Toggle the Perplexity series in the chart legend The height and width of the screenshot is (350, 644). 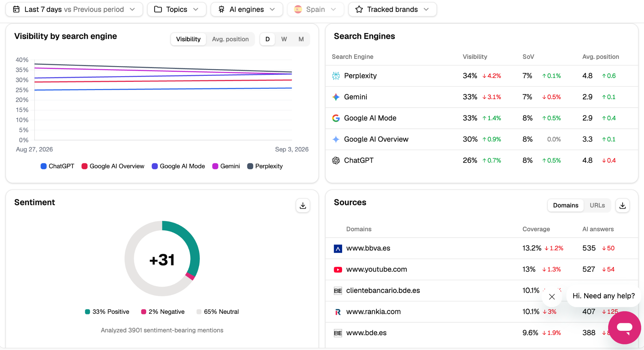[265, 166]
